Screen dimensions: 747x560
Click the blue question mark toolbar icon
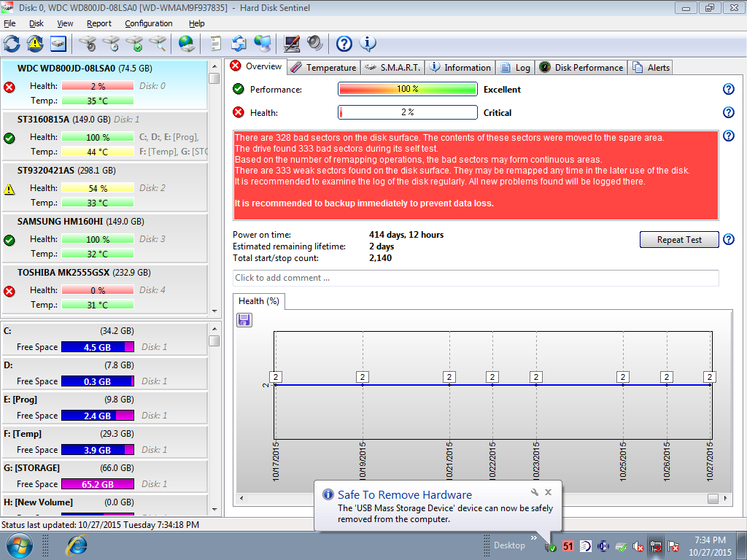[x=344, y=44]
